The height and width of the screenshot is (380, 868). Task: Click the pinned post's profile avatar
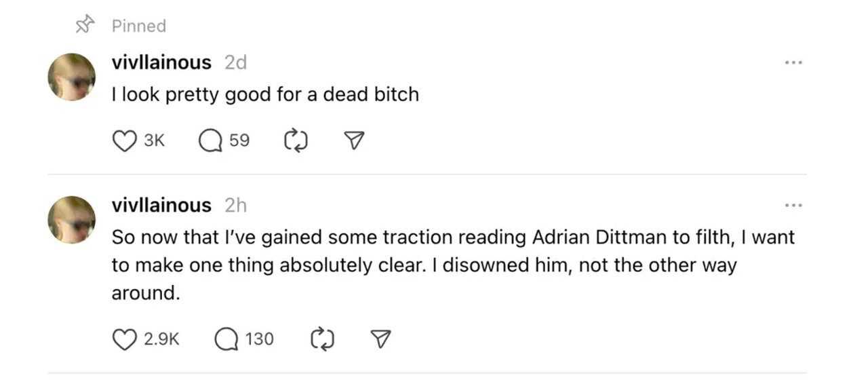(71, 77)
